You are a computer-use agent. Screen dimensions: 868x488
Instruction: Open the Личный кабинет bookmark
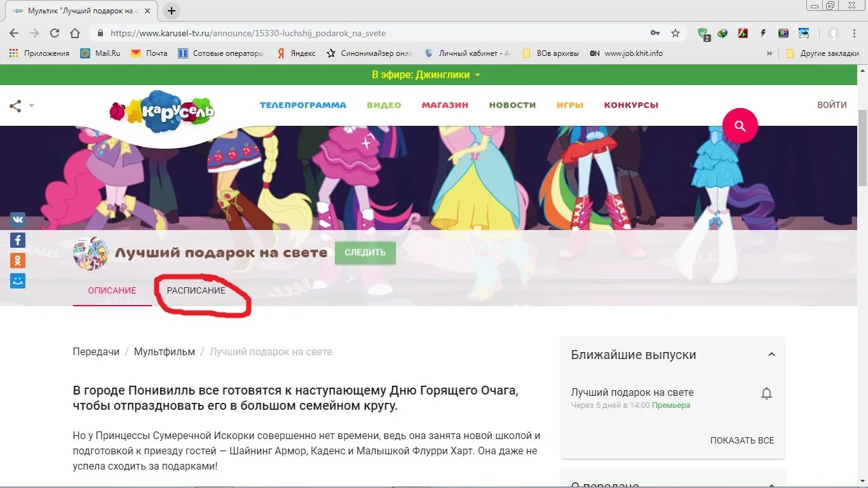point(467,53)
